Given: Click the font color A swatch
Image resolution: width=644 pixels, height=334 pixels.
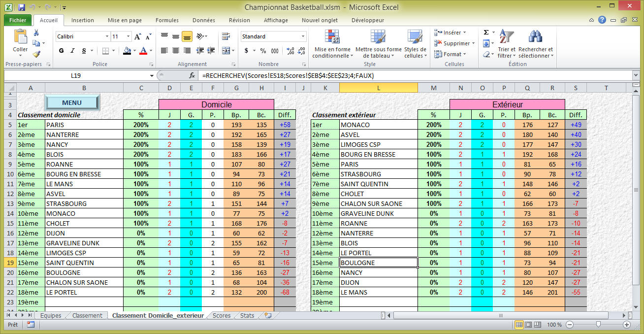Looking at the screenshot, I should 143,51.
